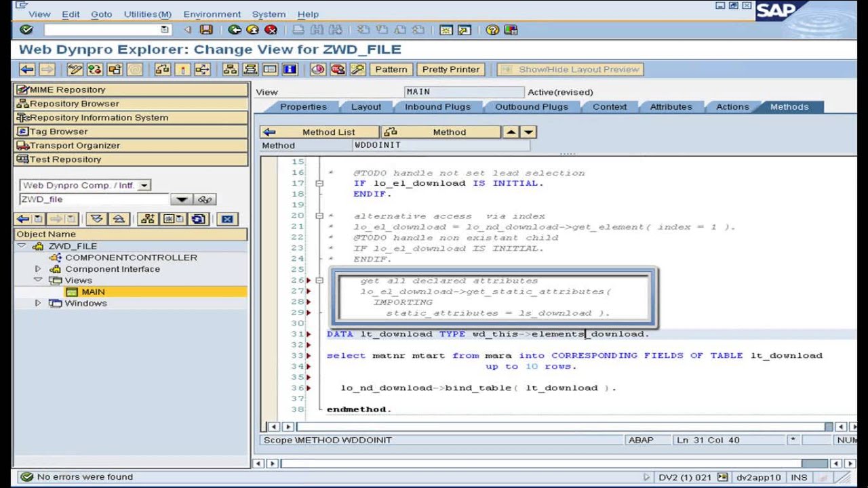Collapse the ZWD_FILE tree node
The height and width of the screenshot is (488, 868).
click(x=22, y=246)
